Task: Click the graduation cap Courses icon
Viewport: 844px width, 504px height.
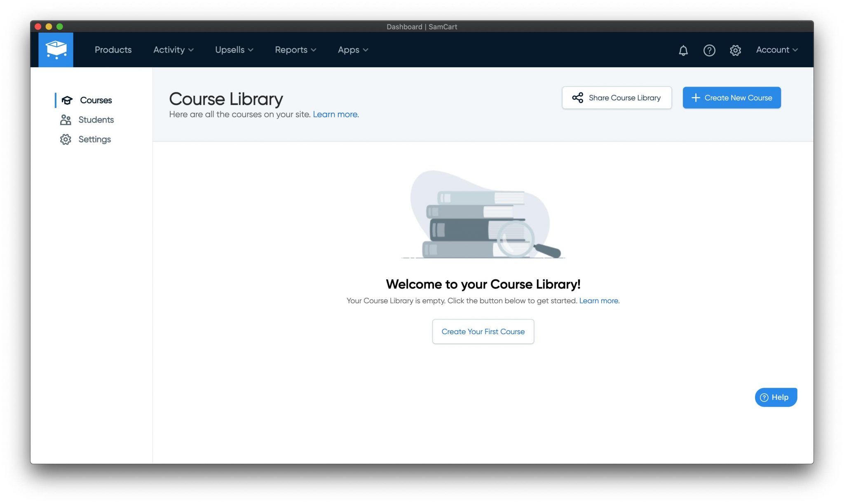Action: (x=67, y=100)
